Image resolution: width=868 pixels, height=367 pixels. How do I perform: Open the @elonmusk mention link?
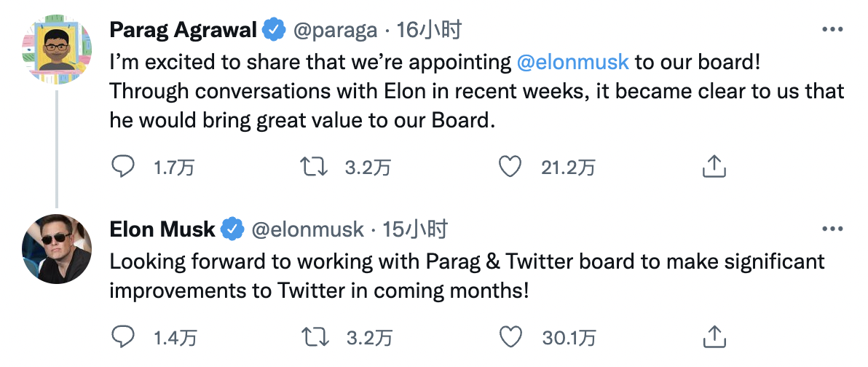coord(572,61)
